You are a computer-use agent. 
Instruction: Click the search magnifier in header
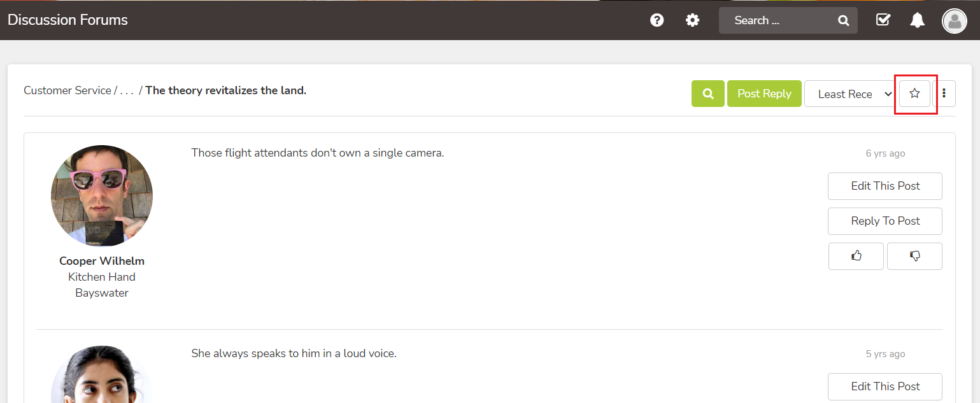point(843,20)
